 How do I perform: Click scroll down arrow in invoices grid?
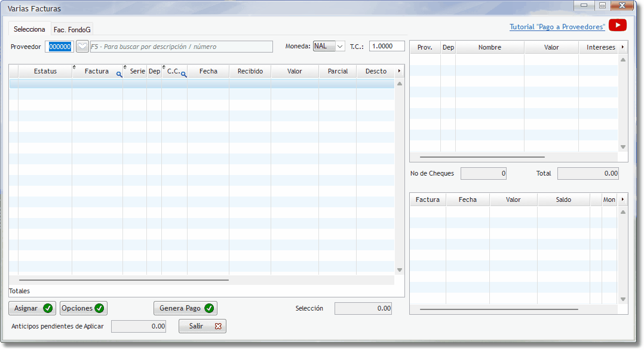pyautogui.click(x=400, y=270)
